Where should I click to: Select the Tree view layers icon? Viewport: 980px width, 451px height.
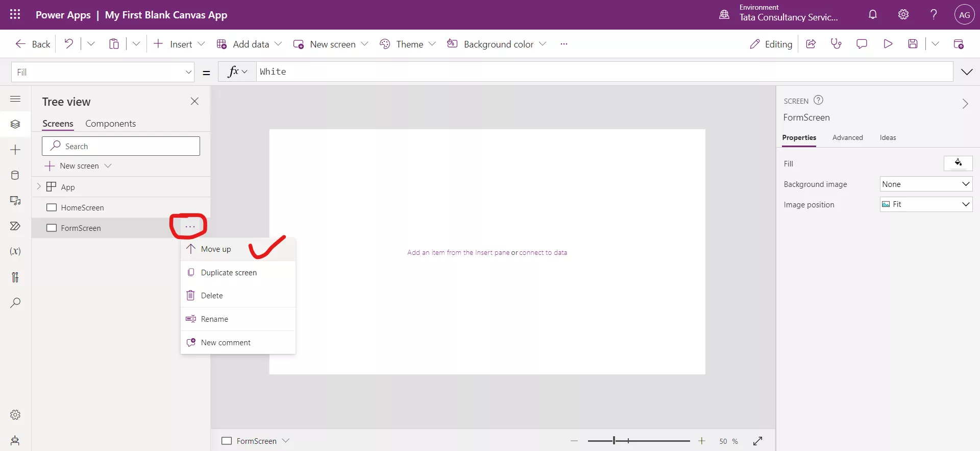[15, 124]
